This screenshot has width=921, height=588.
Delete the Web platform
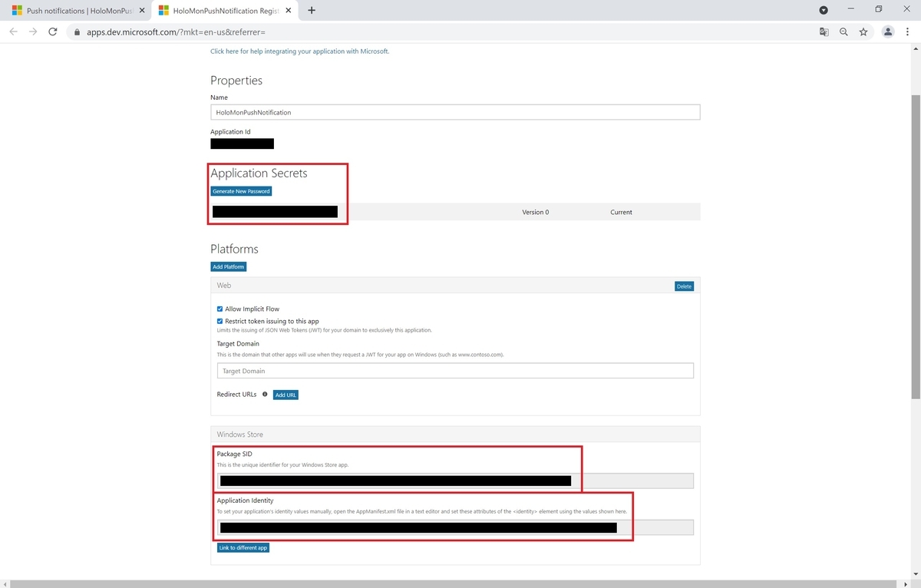click(x=684, y=286)
